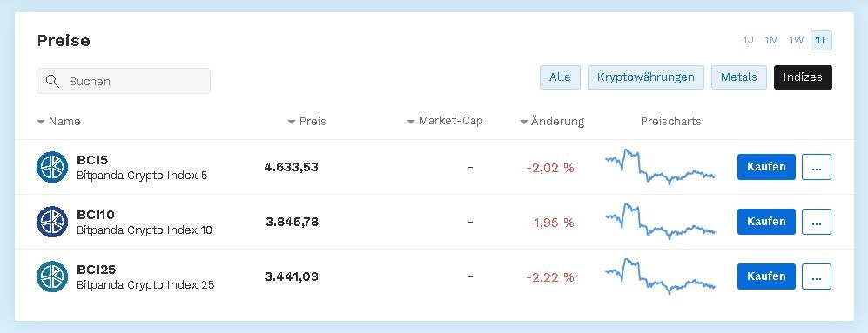
Task: Open the more options menu for BCI25
Action: 817,276
